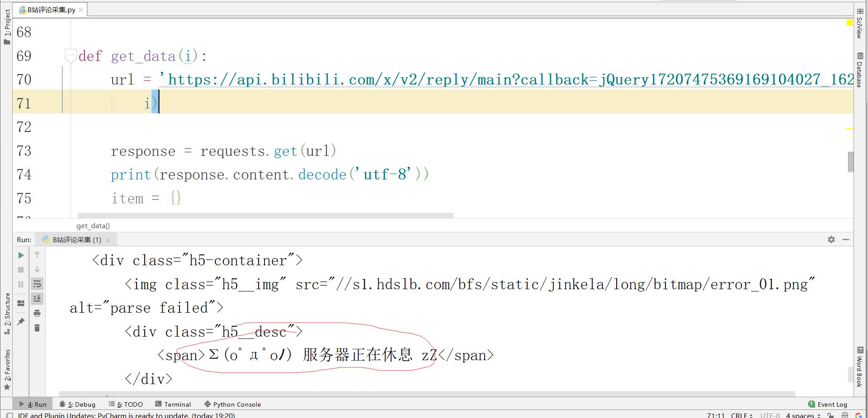The height and width of the screenshot is (418, 868).
Task: Click the api.bilibili.com URL string
Action: (506, 80)
